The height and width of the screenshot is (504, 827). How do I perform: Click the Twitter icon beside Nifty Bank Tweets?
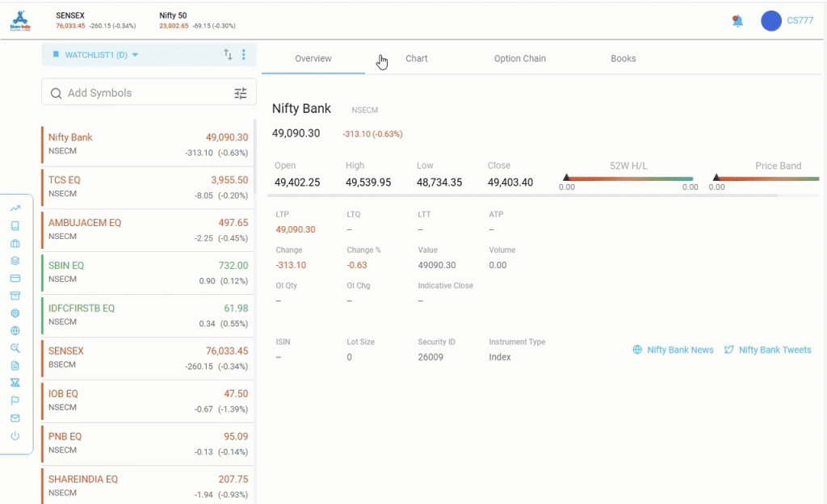coord(729,350)
